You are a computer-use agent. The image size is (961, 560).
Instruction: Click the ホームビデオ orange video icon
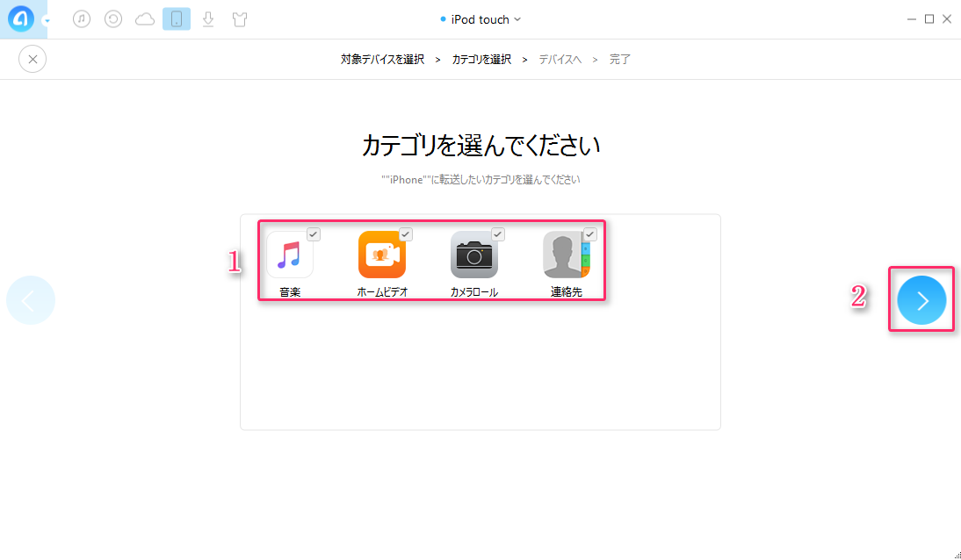click(x=382, y=255)
